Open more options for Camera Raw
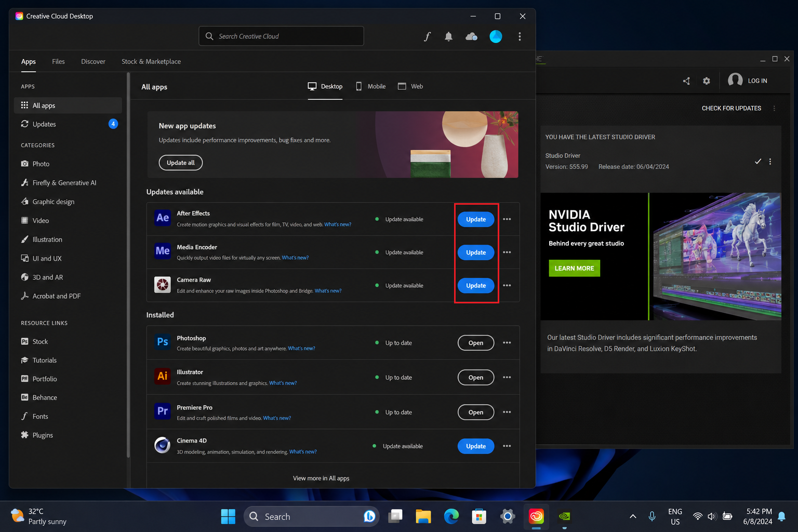Screen dimensions: 798x532 pyautogui.click(x=507, y=286)
